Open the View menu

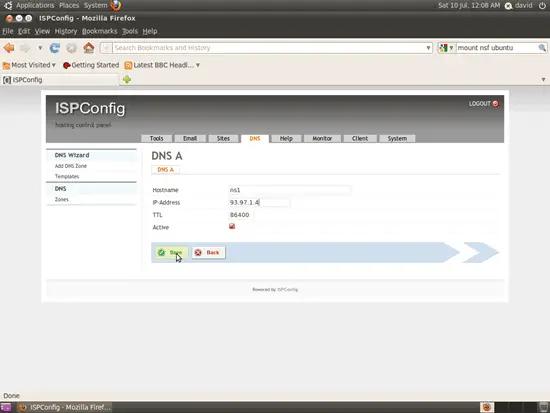(x=42, y=31)
